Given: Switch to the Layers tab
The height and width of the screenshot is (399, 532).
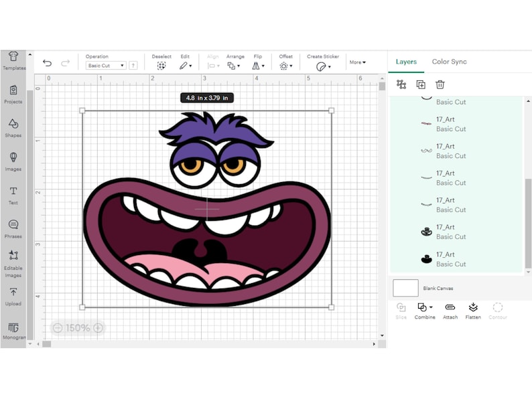Looking at the screenshot, I should coord(406,62).
